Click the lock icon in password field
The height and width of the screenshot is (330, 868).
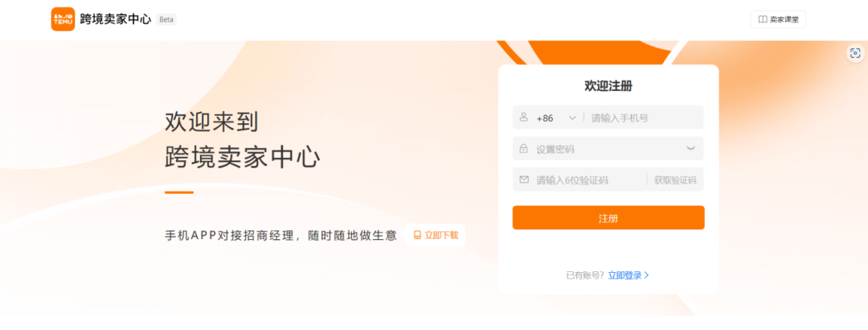click(524, 149)
